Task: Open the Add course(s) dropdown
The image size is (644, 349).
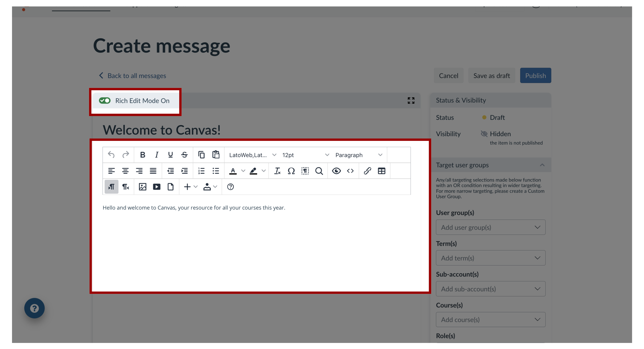Action: 490,320
